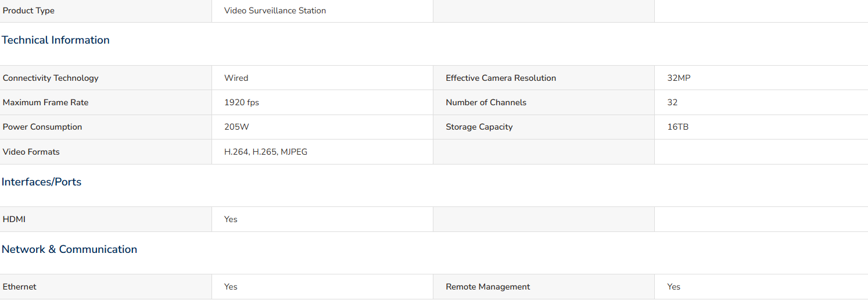
Task: Select the 1920 fps value
Action: [x=242, y=102]
